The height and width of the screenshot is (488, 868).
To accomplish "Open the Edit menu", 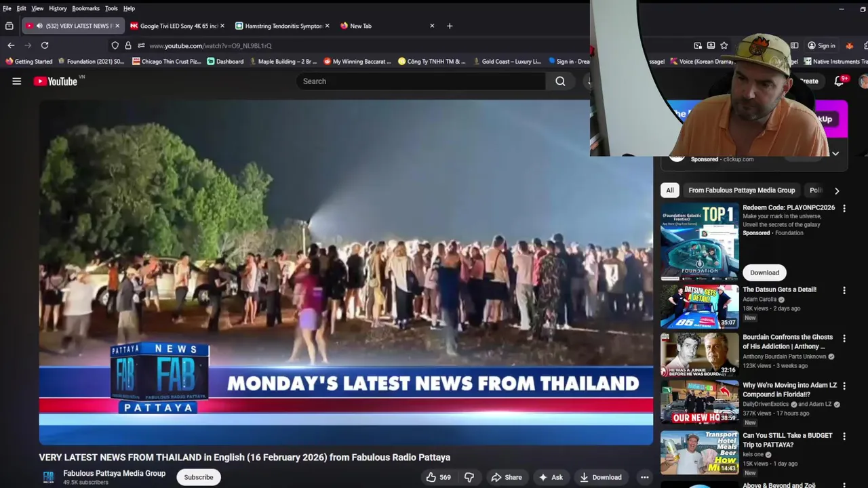I will tap(22, 8).
